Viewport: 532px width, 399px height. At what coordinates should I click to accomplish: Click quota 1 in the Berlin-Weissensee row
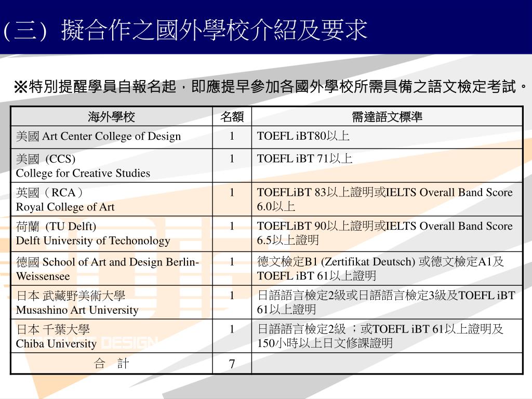[x=232, y=262]
